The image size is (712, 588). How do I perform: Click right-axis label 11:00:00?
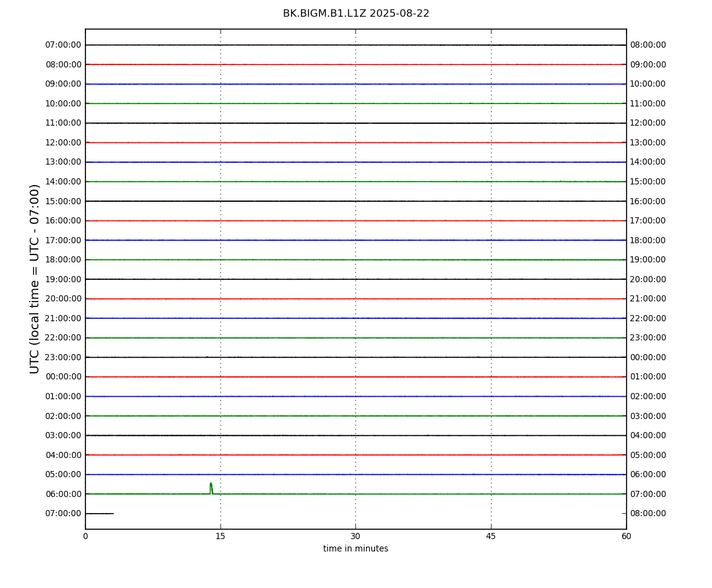648,103
